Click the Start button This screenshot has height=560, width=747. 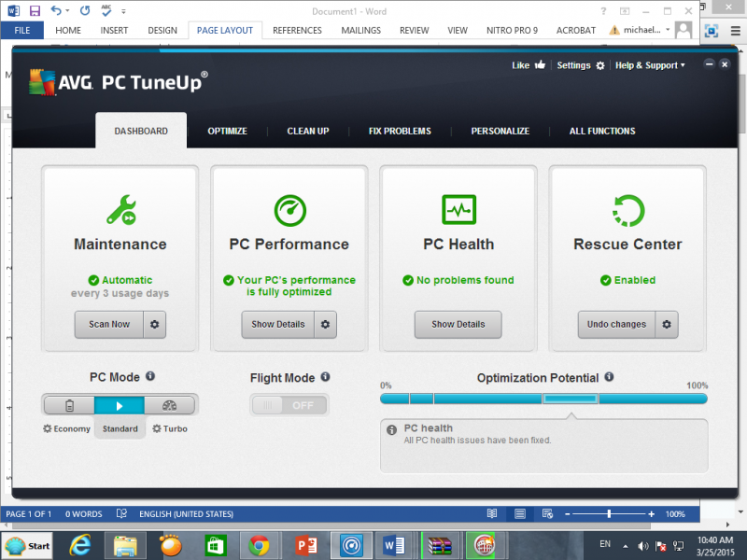tap(27, 546)
